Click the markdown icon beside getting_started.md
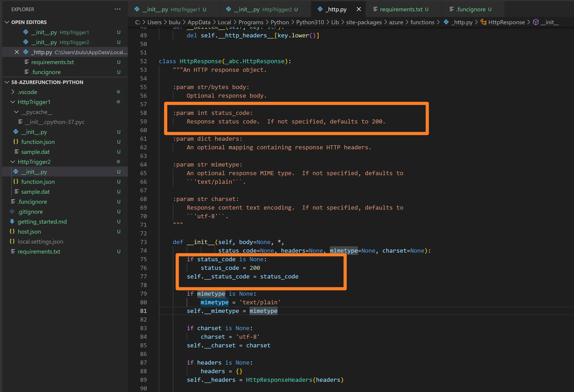Screen dimensions: 574x392 coord(12,221)
